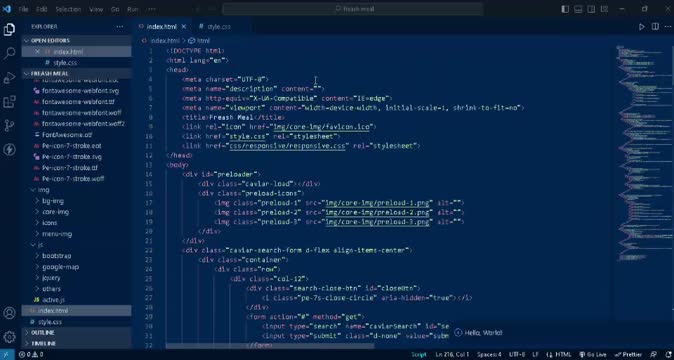
Task: Click the Split Editor icon
Action: coord(655,27)
